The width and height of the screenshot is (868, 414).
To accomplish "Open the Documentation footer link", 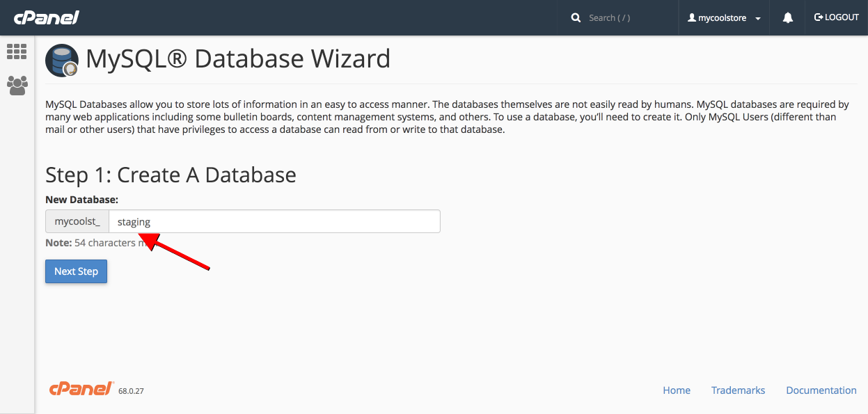I will [x=821, y=390].
